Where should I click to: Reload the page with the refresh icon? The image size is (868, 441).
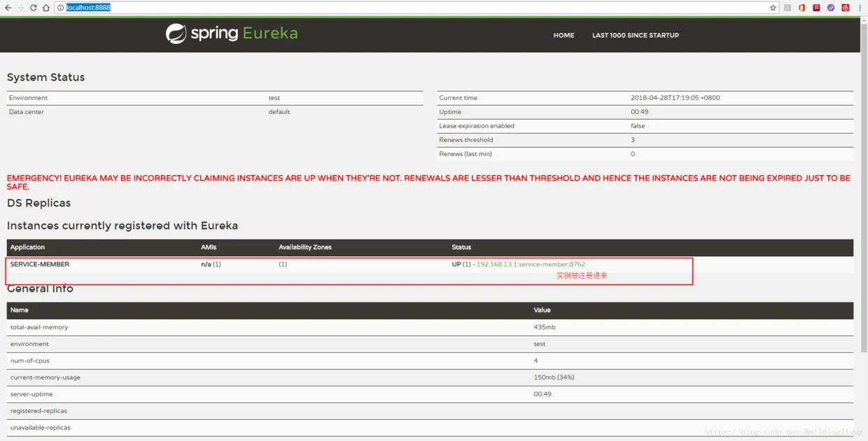[x=33, y=8]
